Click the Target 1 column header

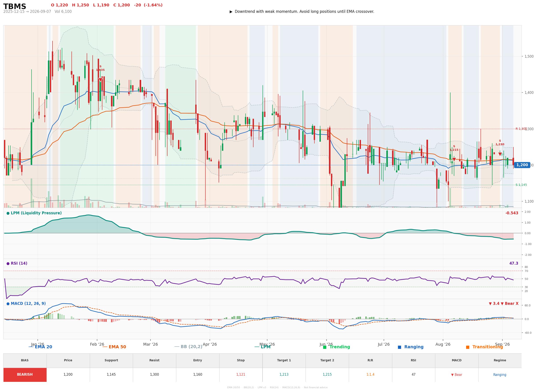(284, 360)
